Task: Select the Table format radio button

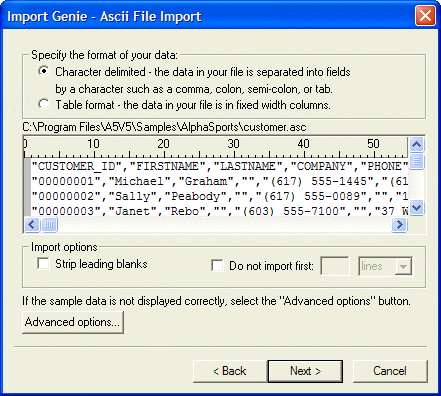Action: [x=44, y=104]
